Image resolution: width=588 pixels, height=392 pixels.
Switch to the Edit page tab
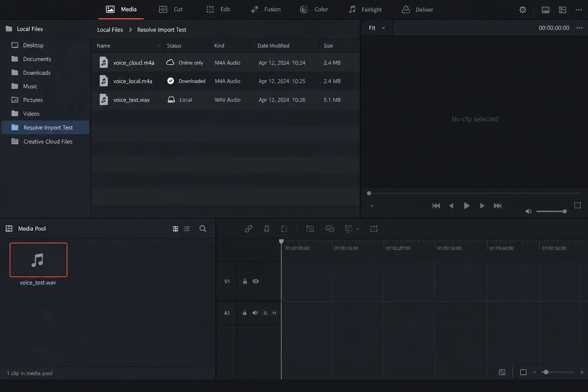(x=218, y=9)
